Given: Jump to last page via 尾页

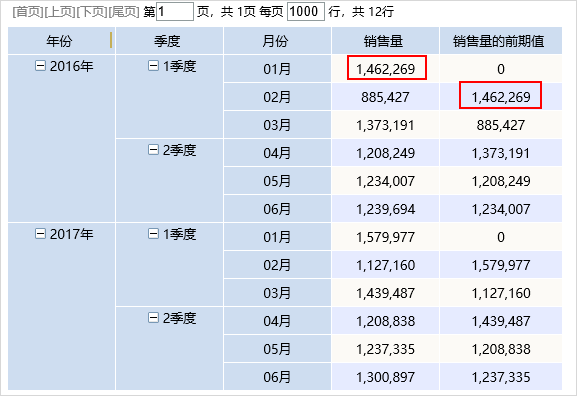Looking at the screenshot, I should point(124,12).
